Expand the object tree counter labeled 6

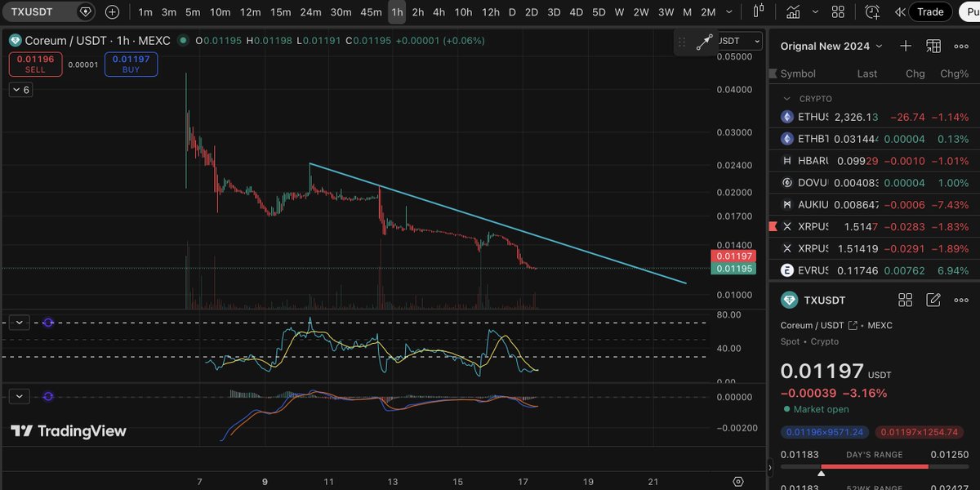20,89
